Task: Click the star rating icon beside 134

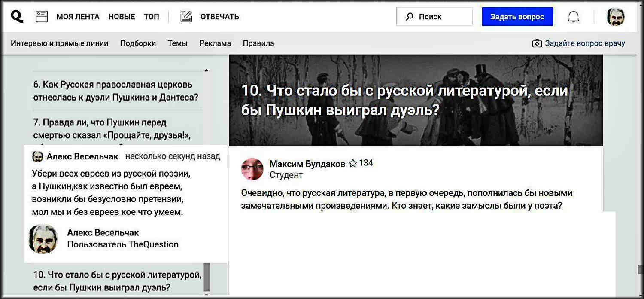Action: pyautogui.click(x=353, y=163)
